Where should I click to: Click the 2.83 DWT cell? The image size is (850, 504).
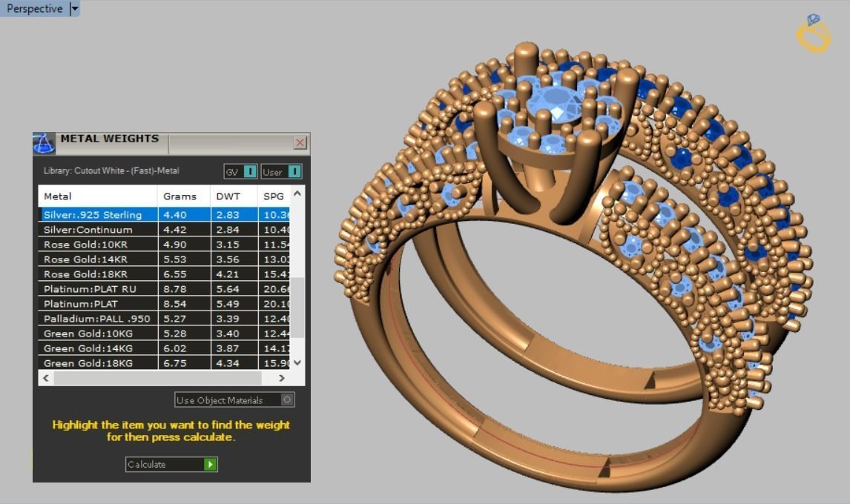click(x=234, y=215)
